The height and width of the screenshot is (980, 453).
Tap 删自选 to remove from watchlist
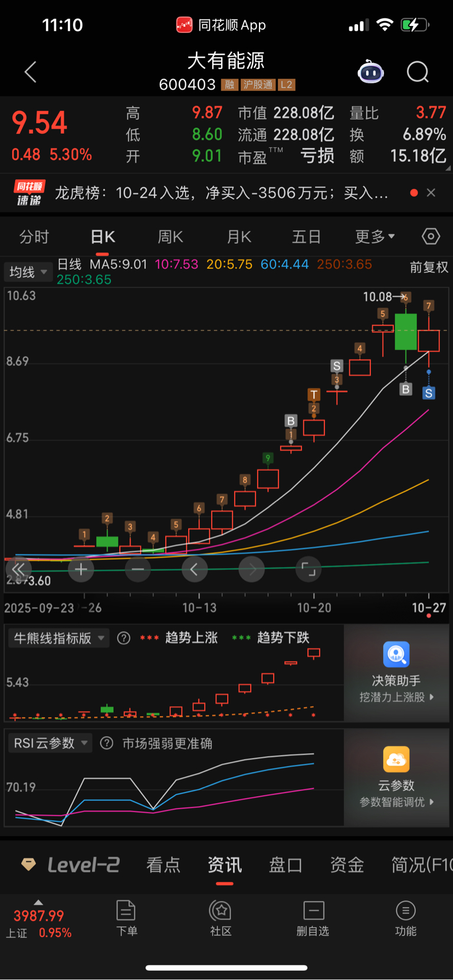pos(313,918)
